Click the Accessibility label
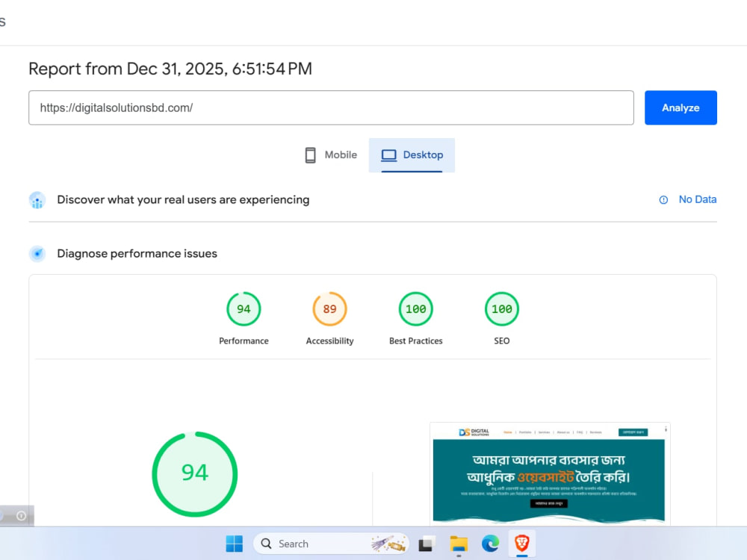Image resolution: width=747 pixels, height=560 pixels. point(329,341)
